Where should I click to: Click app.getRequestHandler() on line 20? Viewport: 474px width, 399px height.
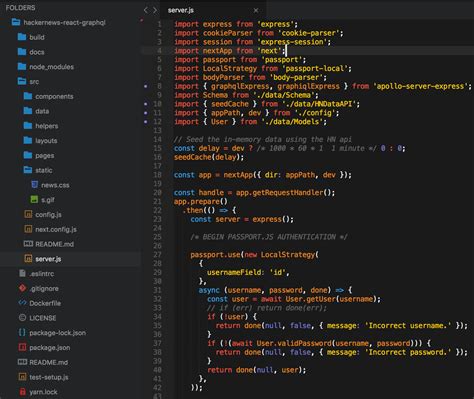coord(285,193)
